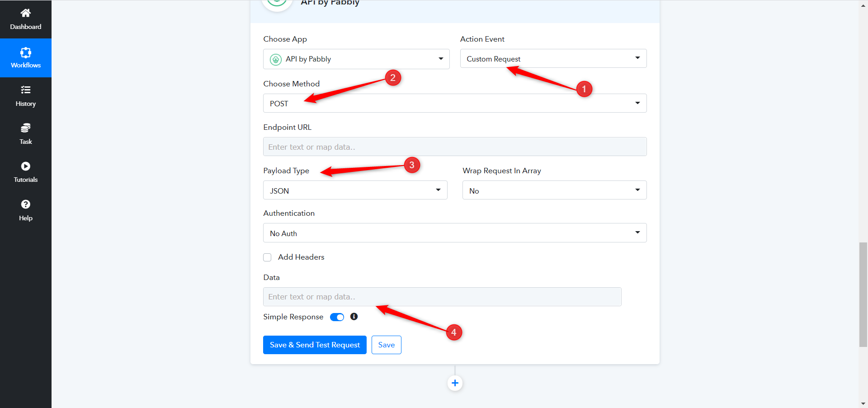Image resolution: width=868 pixels, height=408 pixels.
Task: Toggle the Simple Response switch
Action: tap(337, 317)
